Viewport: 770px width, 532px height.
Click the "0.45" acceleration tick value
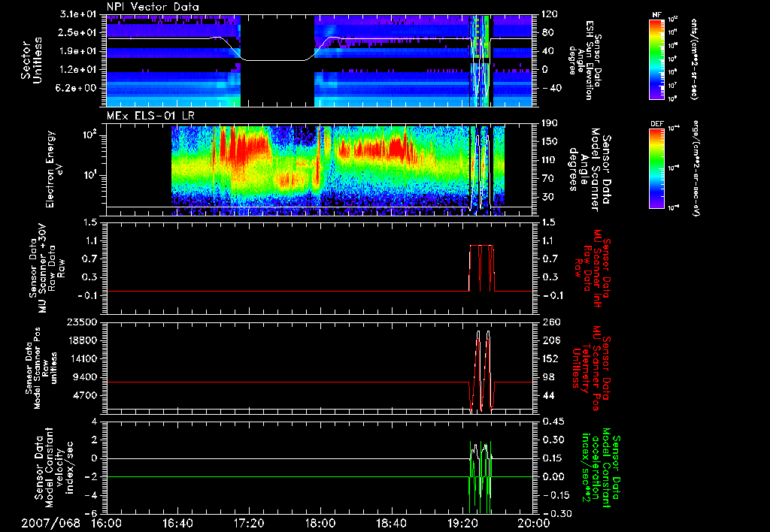point(553,422)
